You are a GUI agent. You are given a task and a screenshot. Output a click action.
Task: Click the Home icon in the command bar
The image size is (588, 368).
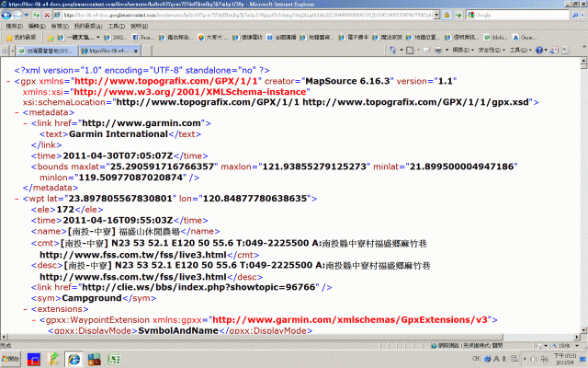click(x=392, y=50)
